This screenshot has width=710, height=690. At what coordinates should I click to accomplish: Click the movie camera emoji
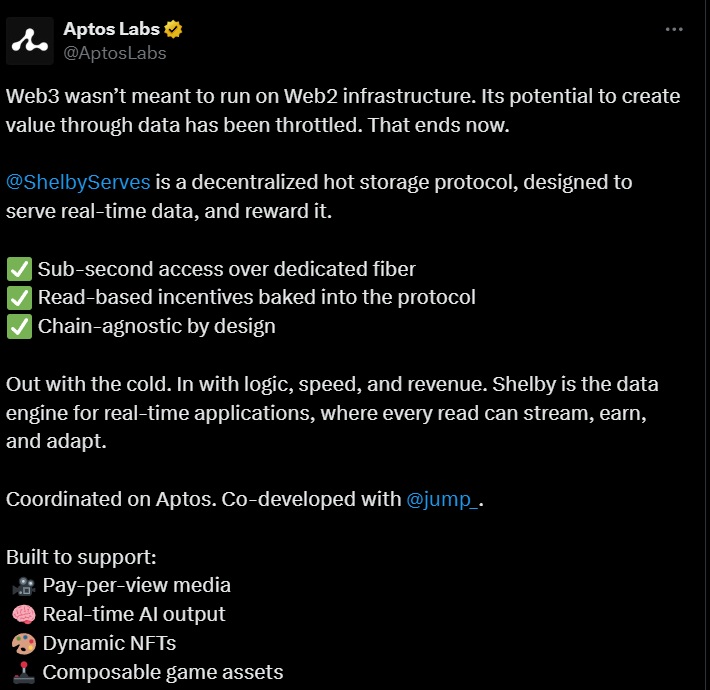point(24,586)
